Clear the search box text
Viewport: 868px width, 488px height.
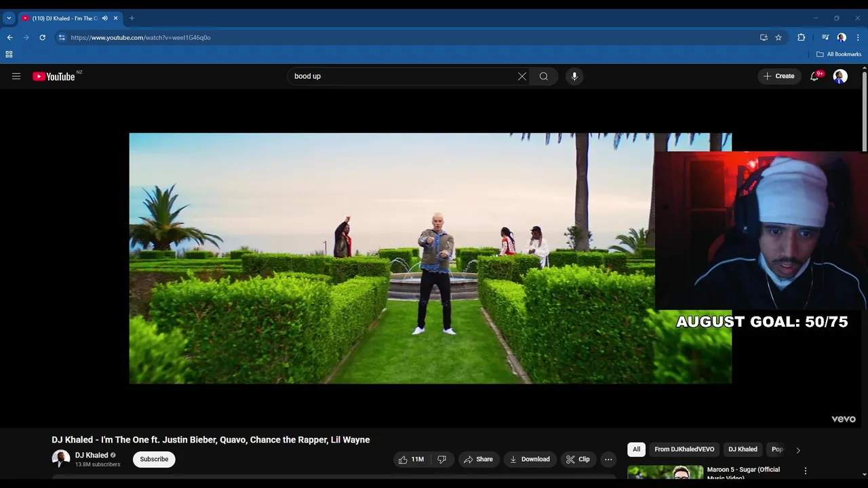pyautogui.click(x=522, y=77)
